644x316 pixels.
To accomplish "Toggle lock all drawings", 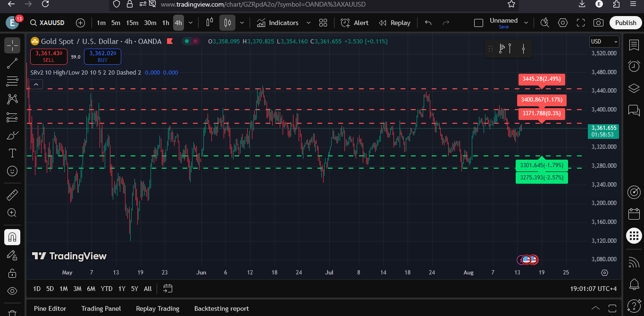I will point(12,273).
